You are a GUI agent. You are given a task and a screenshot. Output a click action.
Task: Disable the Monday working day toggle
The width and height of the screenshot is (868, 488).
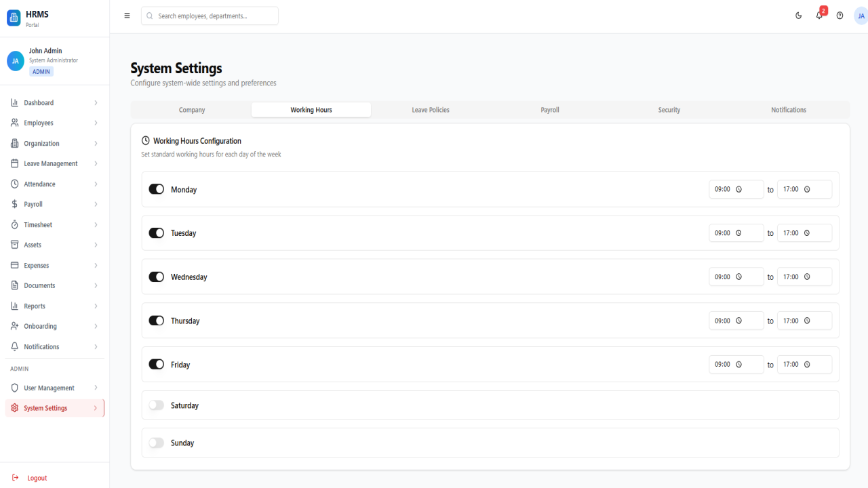(x=157, y=189)
